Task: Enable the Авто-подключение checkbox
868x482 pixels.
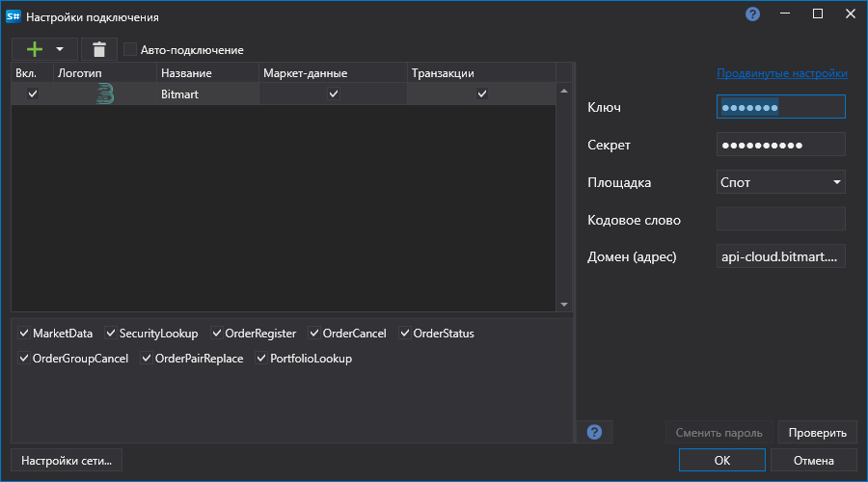Action: click(x=129, y=50)
